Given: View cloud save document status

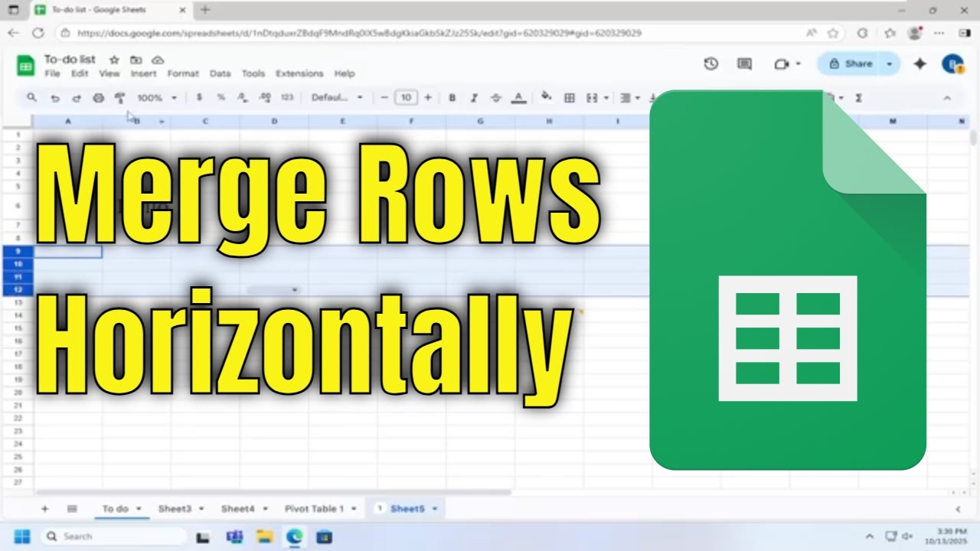Looking at the screenshot, I should (x=158, y=60).
